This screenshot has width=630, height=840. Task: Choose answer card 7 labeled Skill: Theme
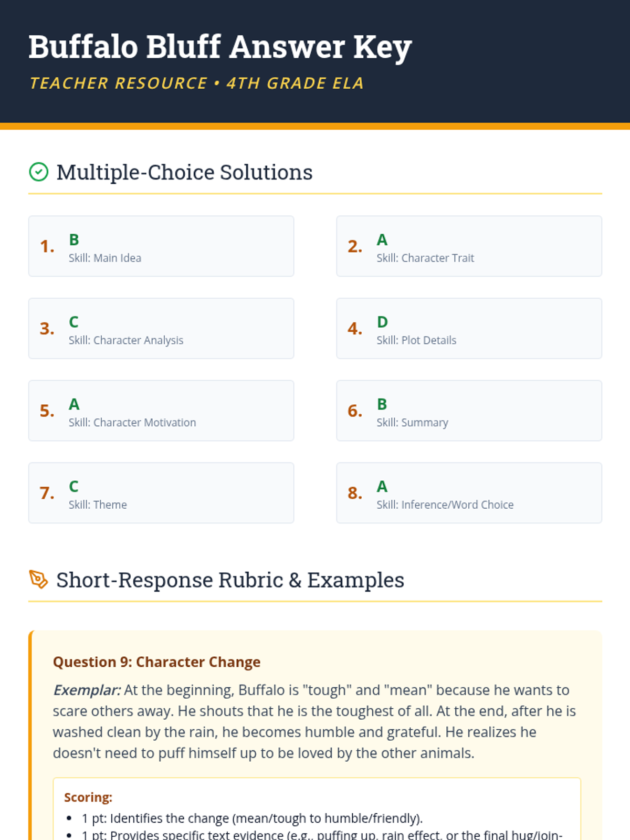click(x=161, y=493)
